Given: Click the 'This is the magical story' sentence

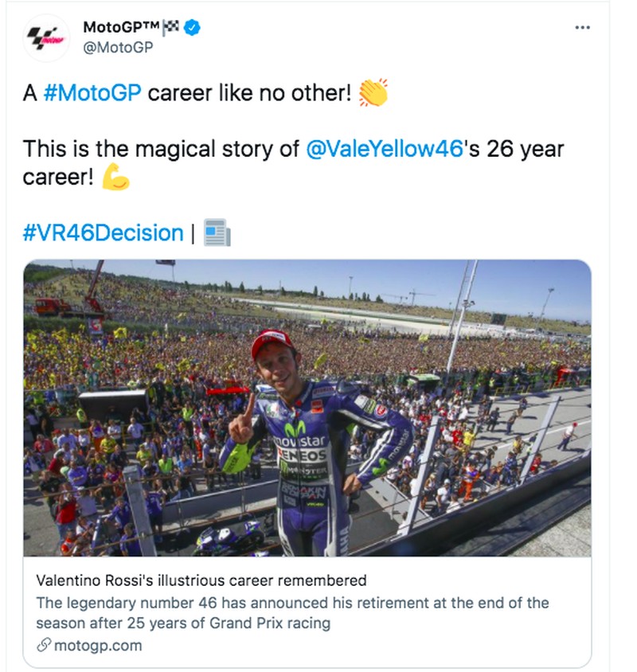Looking at the screenshot, I should (x=159, y=149).
